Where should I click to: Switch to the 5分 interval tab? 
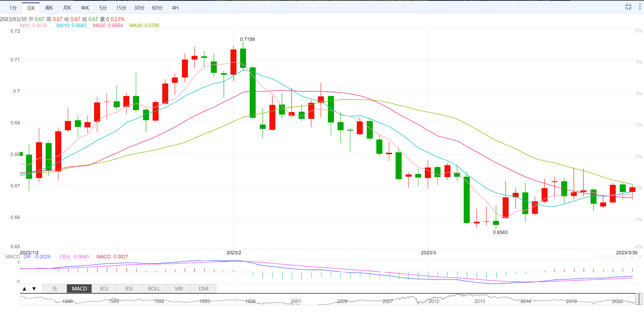(x=103, y=7)
